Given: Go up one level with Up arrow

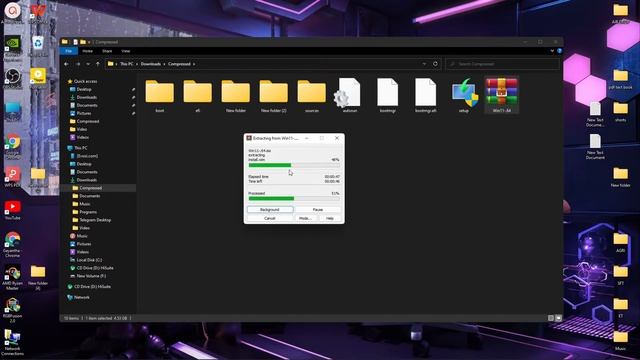Looking at the screenshot, I should coord(98,64).
